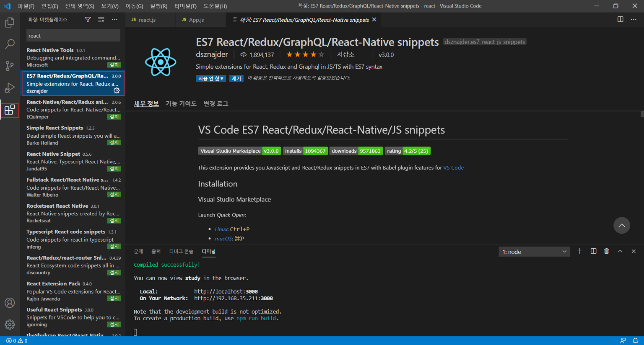This screenshot has height=345, width=644.
Task: Install React Extension Pack
Action: coord(114,299)
